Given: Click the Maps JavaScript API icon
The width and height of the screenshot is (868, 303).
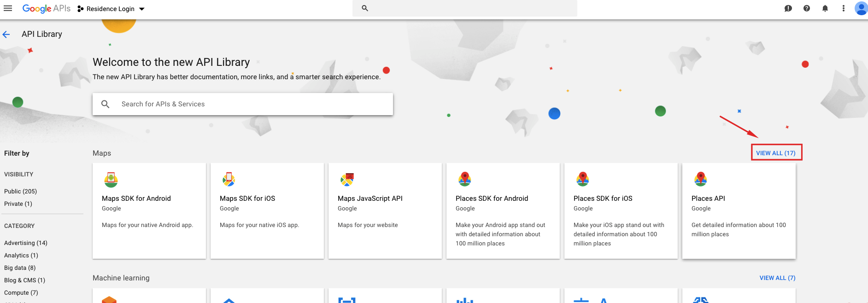Looking at the screenshot, I should (x=347, y=180).
